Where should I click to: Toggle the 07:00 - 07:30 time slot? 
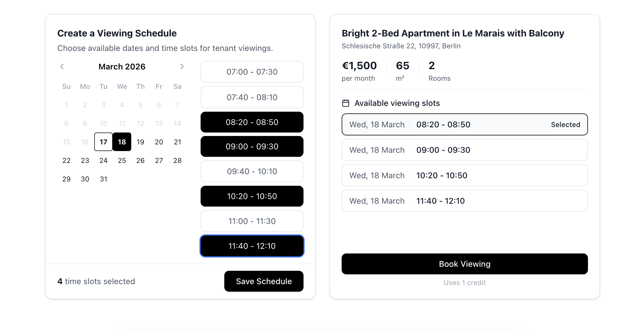[252, 72]
